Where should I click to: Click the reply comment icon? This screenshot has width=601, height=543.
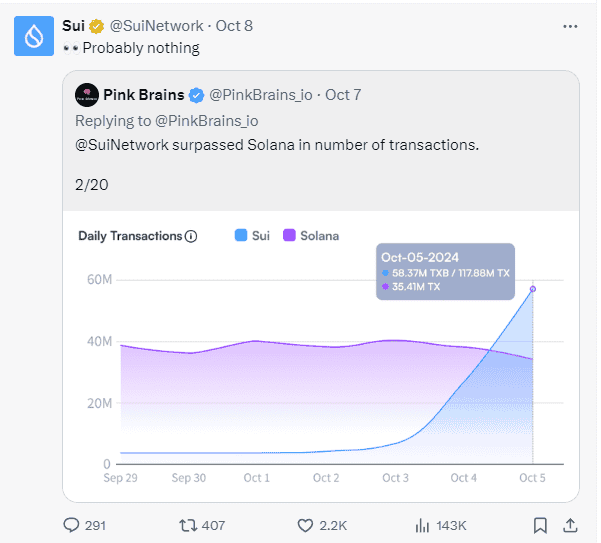tap(71, 525)
